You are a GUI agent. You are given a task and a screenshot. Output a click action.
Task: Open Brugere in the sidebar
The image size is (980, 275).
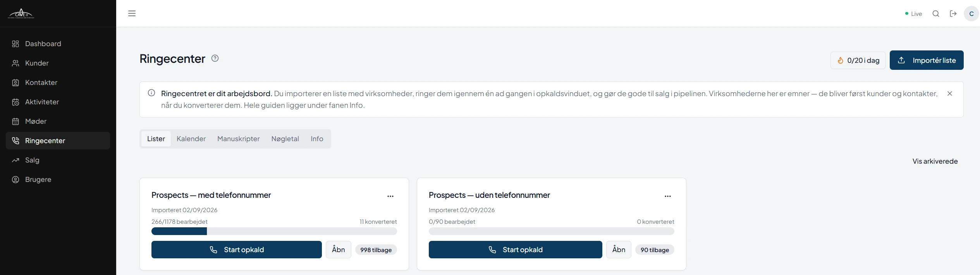click(x=58, y=180)
